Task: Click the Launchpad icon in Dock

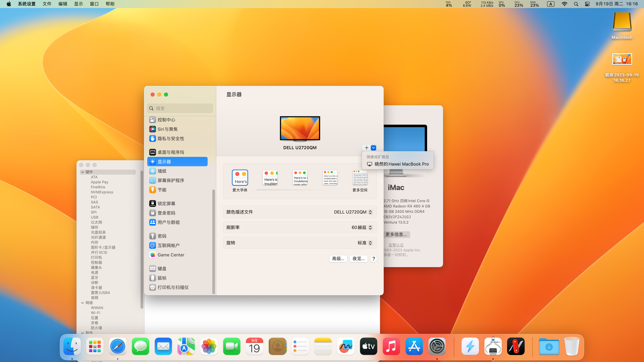Action: 95,346
